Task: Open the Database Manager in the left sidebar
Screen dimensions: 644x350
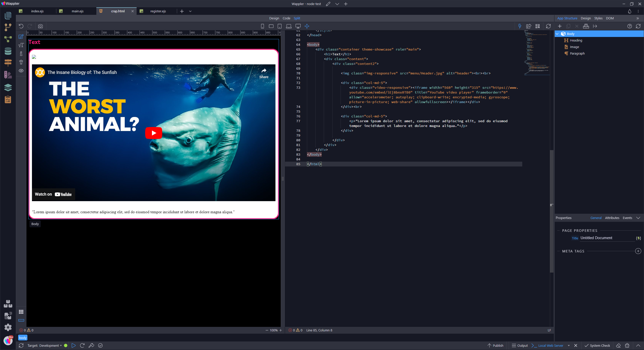Action: coord(8,51)
